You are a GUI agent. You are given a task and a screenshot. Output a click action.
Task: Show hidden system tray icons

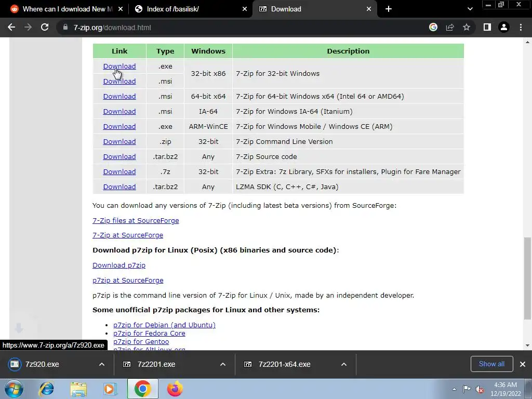[x=454, y=389]
